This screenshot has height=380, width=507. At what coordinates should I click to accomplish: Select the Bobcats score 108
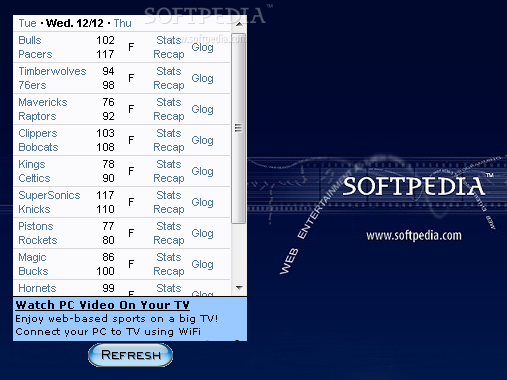tap(105, 147)
